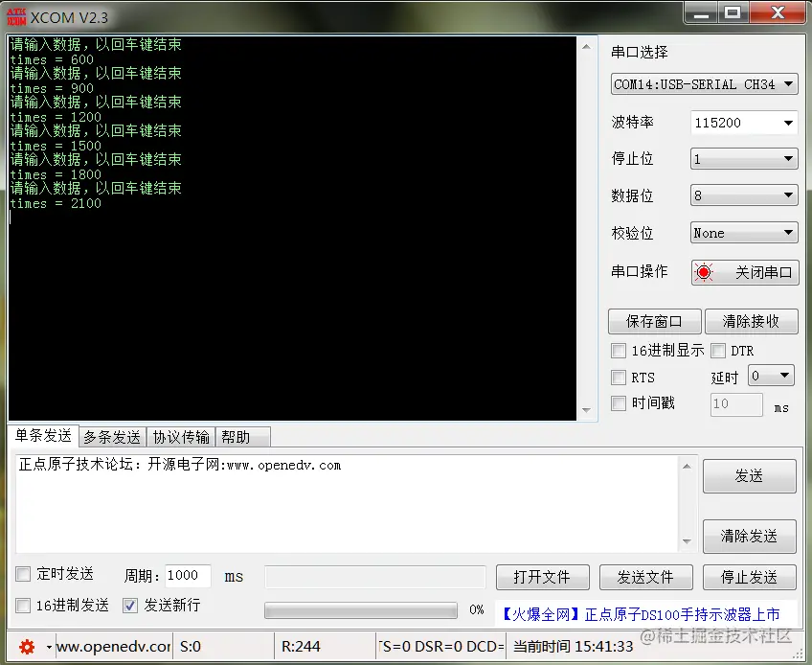Click 保存窗口 save window button
The height and width of the screenshot is (665, 812).
[x=655, y=321]
